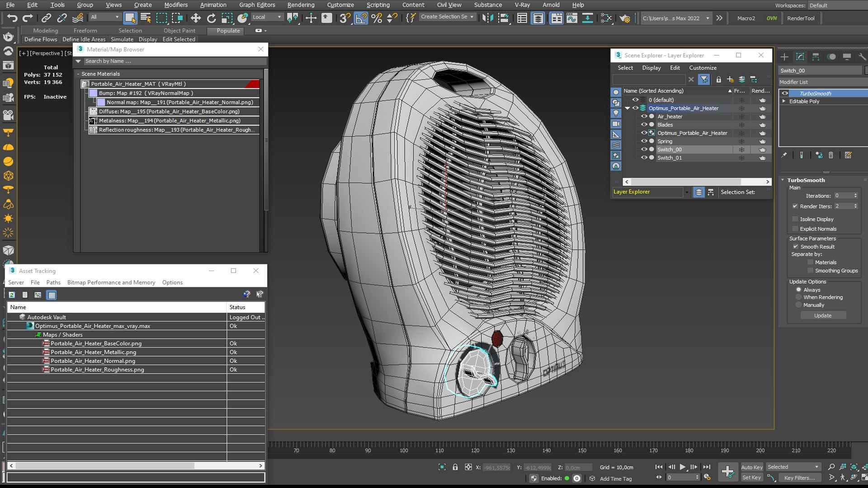Image resolution: width=868 pixels, height=488 pixels.
Task: Hide the Spring object via eye icon
Action: point(644,141)
